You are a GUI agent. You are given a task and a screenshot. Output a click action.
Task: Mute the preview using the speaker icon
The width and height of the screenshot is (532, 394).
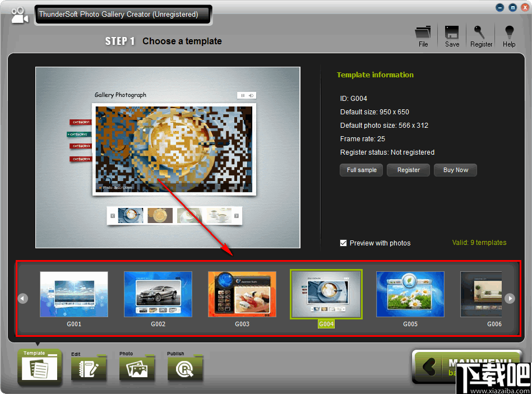click(x=251, y=95)
